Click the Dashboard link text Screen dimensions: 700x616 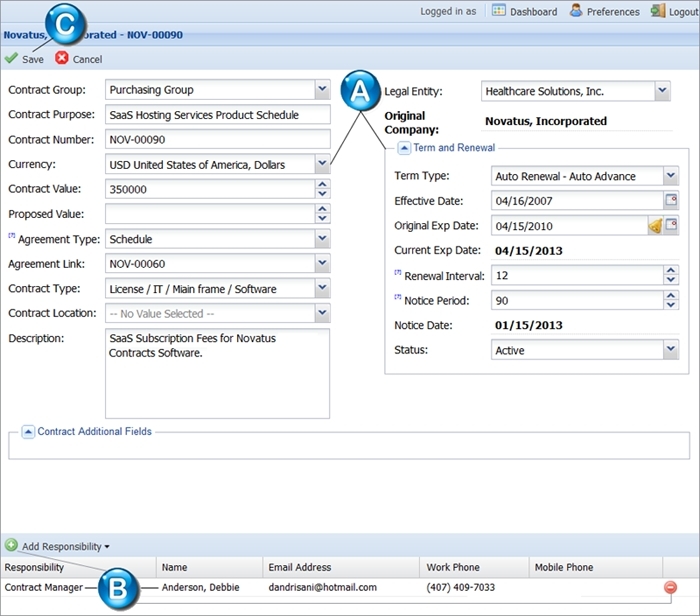point(533,12)
